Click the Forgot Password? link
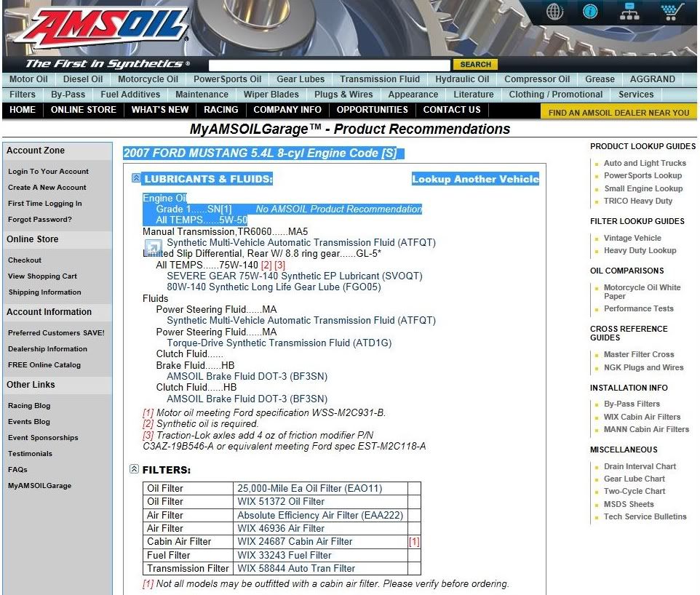The width and height of the screenshot is (700, 595). click(x=40, y=220)
